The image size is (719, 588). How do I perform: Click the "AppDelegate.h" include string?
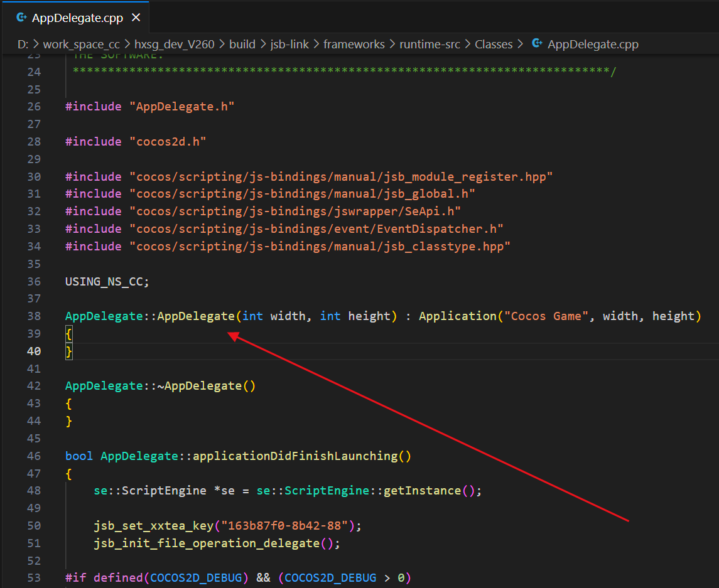(181, 107)
